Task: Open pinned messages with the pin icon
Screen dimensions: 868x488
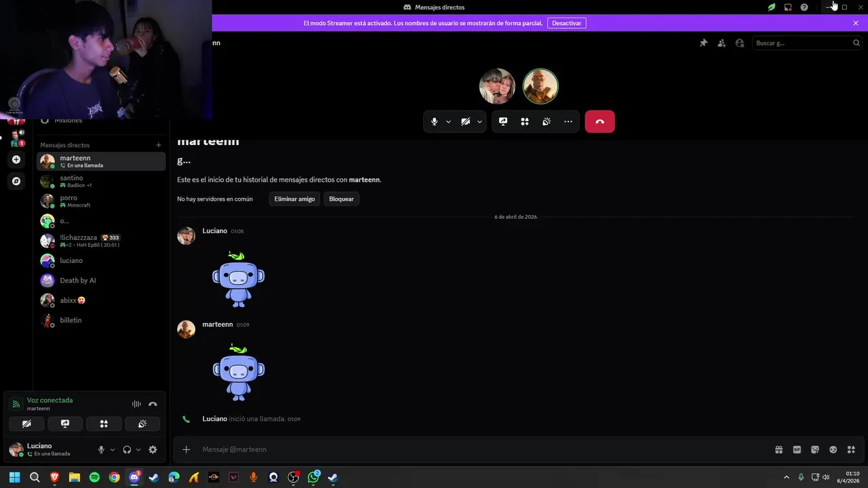Action: pos(703,43)
